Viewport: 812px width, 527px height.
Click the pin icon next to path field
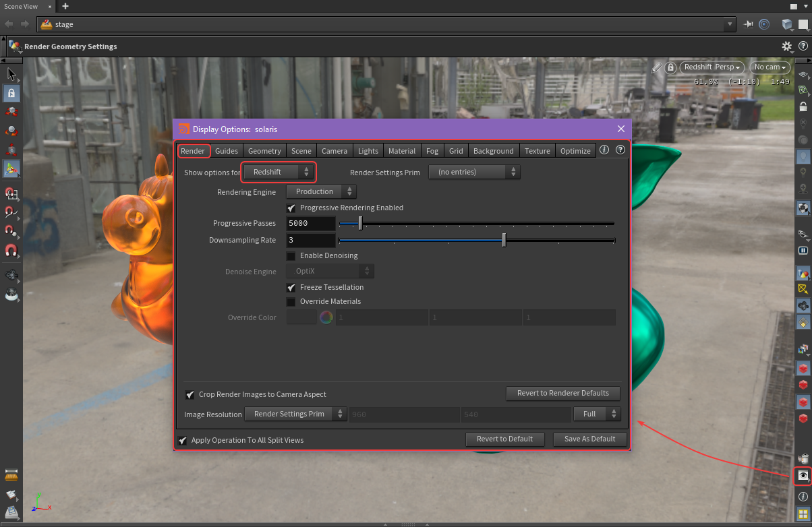pos(749,24)
